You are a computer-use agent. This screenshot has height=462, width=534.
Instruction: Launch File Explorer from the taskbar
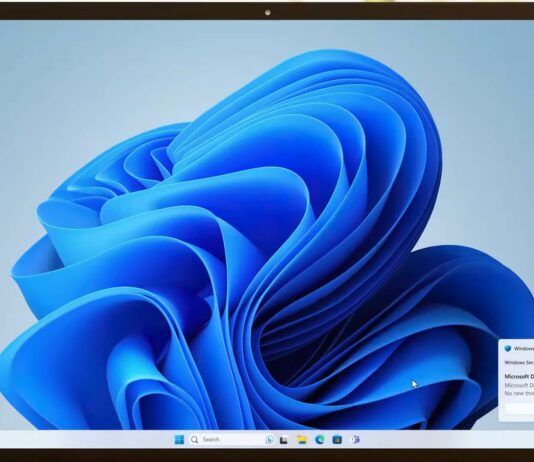[x=301, y=440]
